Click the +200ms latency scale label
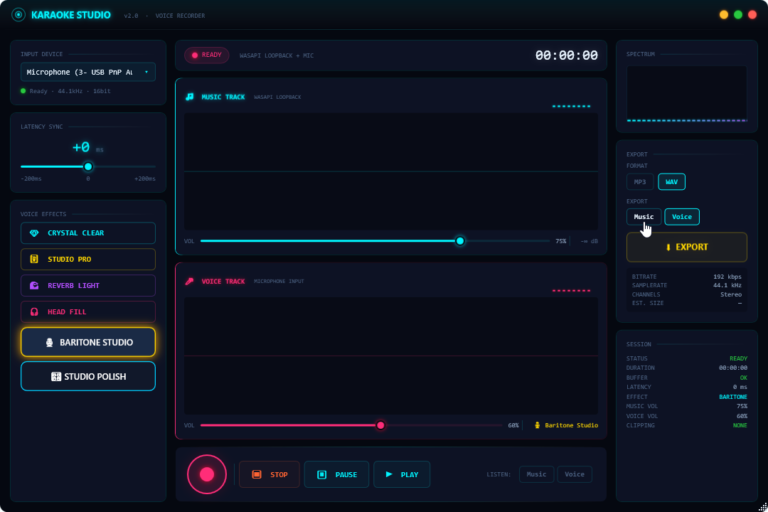768x512 pixels. tap(145, 179)
